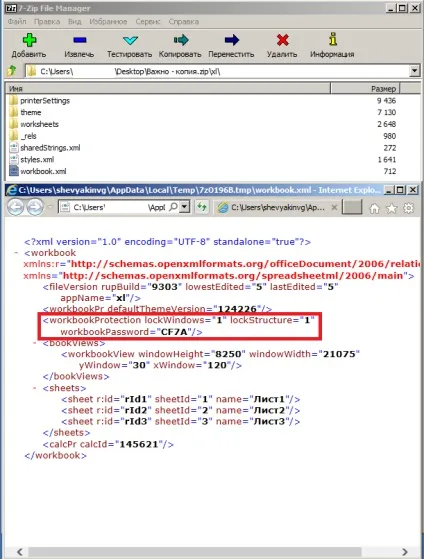
Task: Collapse the bookViews XML node
Action: (35, 343)
